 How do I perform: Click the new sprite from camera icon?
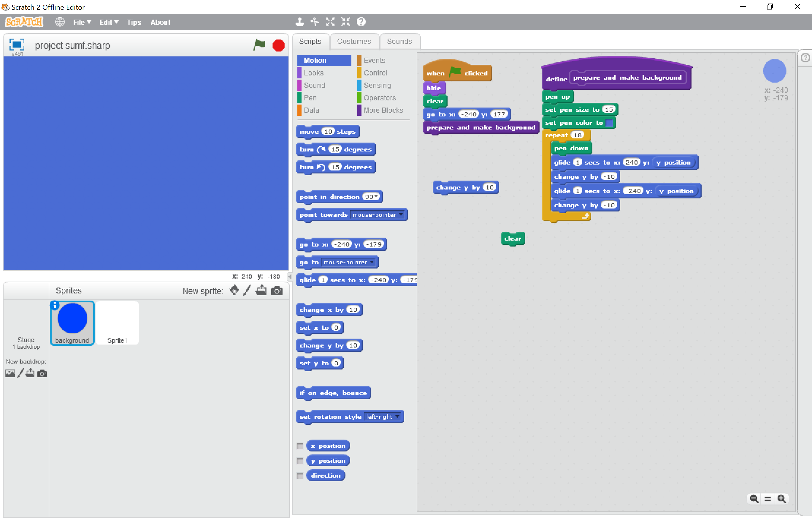tap(277, 290)
